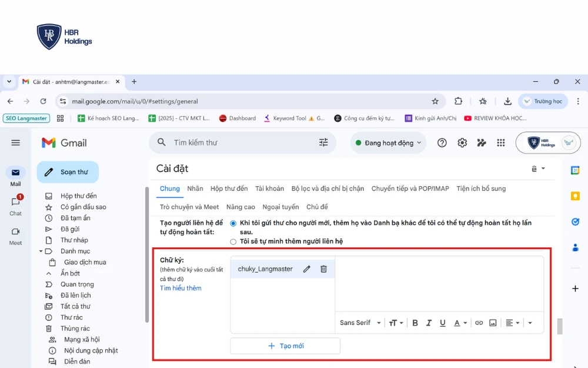Click 'Tạo mới' signature button
The width and height of the screenshot is (588, 368).
[x=285, y=346]
